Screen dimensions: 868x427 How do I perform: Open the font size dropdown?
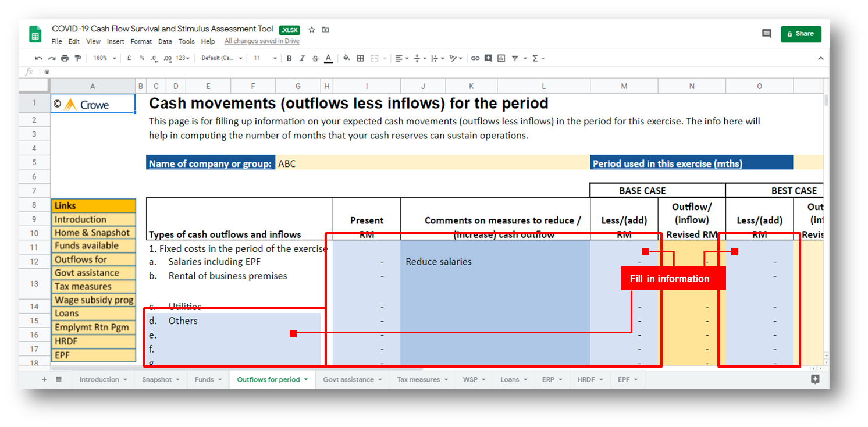tap(264, 58)
